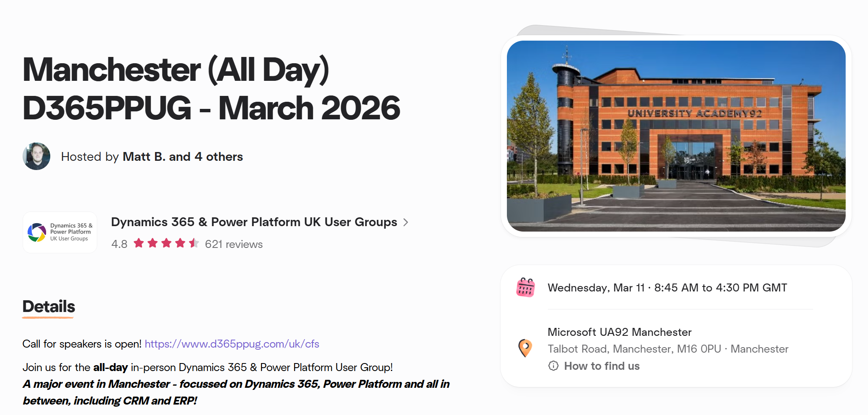The height and width of the screenshot is (415, 868).
Task: Open the Dynamics 365 user group logo
Action: coord(60,232)
